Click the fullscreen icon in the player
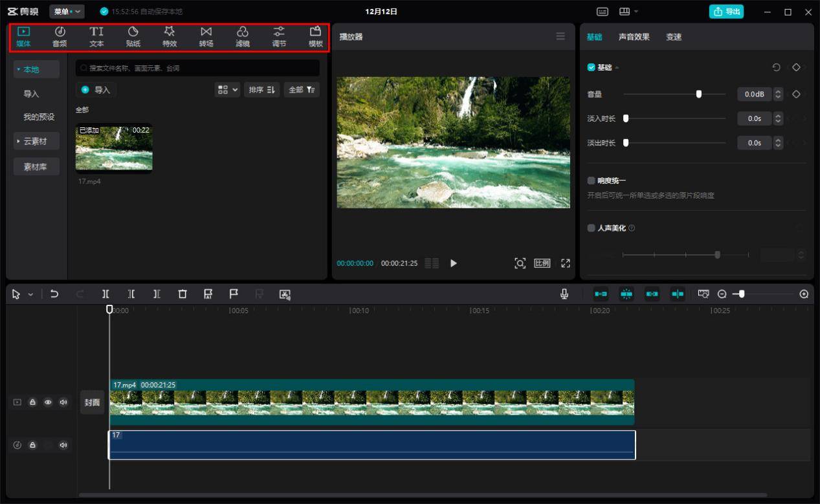This screenshot has width=820, height=504. click(x=566, y=263)
